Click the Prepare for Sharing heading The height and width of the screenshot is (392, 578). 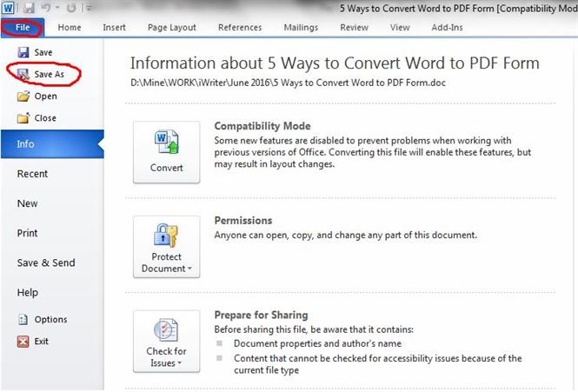(261, 315)
